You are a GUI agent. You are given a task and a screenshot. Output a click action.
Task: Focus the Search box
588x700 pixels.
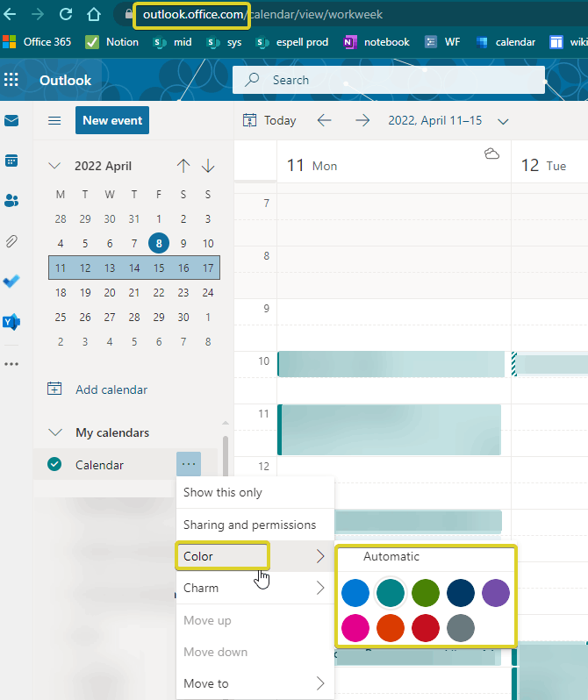389,80
